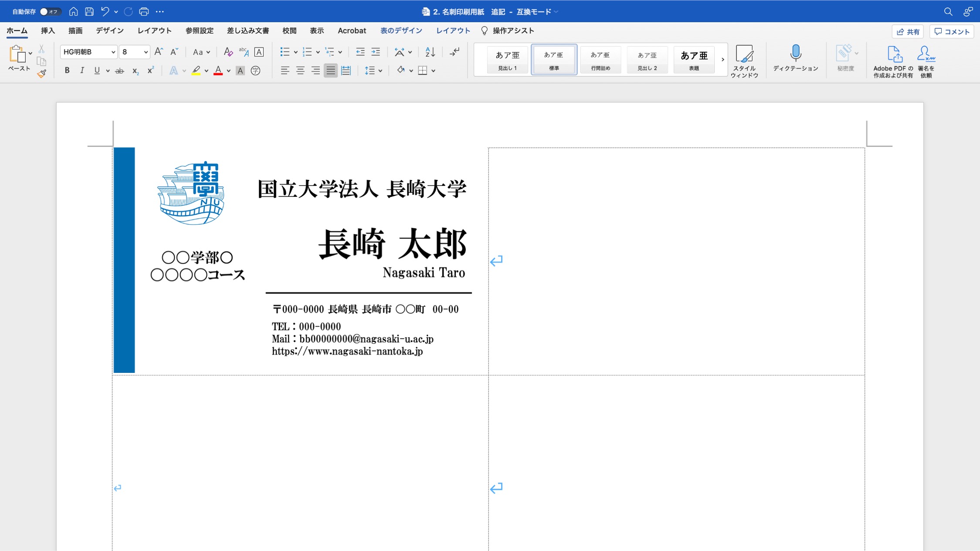Screen dimensions: 980x551
Task: Apply subscript formatting
Action: click(x=136, y=71)
